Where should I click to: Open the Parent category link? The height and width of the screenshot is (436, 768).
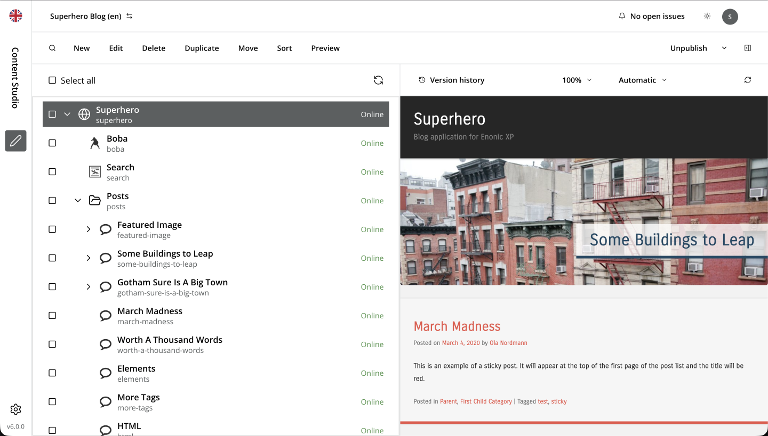pos(448,401)
